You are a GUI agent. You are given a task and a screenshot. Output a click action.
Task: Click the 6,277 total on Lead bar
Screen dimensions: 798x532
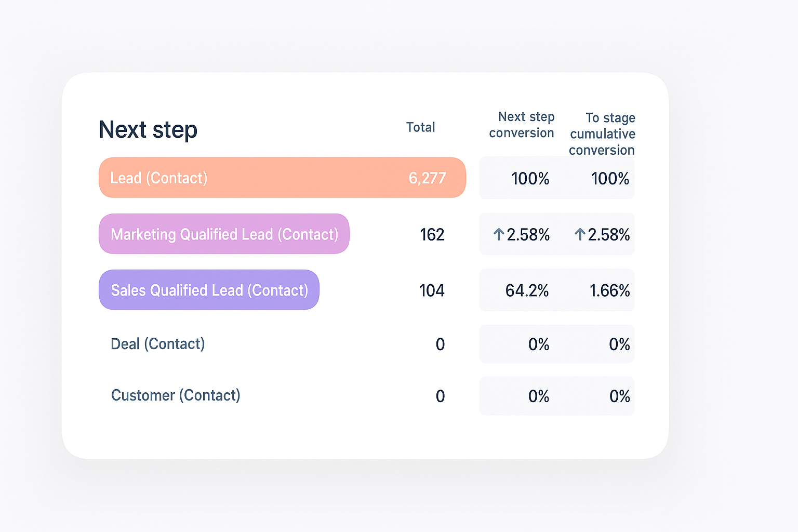click(x=427, y=178)
